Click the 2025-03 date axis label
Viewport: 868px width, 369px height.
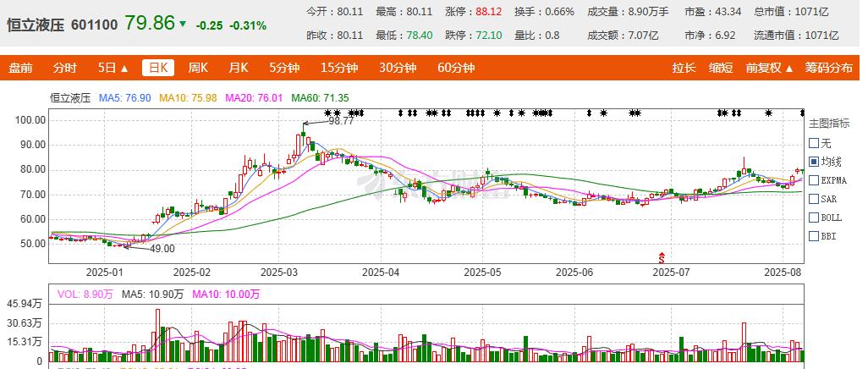[279, 273]
